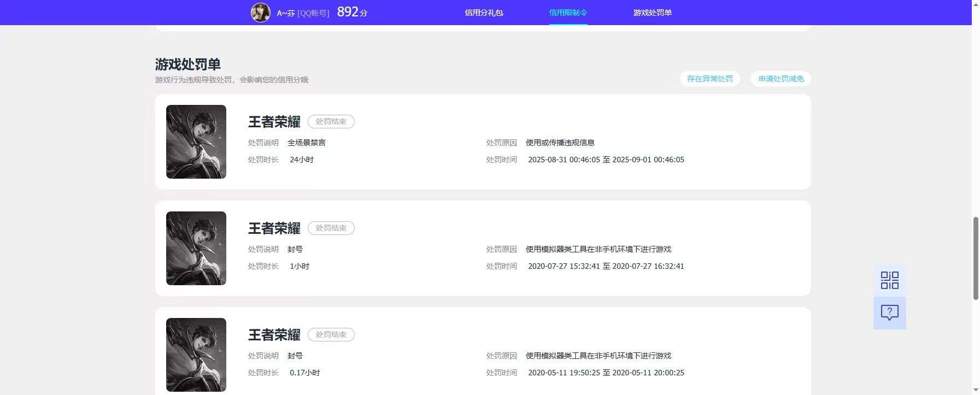Click 王者荣耀 title of 1小时 record

pyautogui.click(x=274, y=228)
